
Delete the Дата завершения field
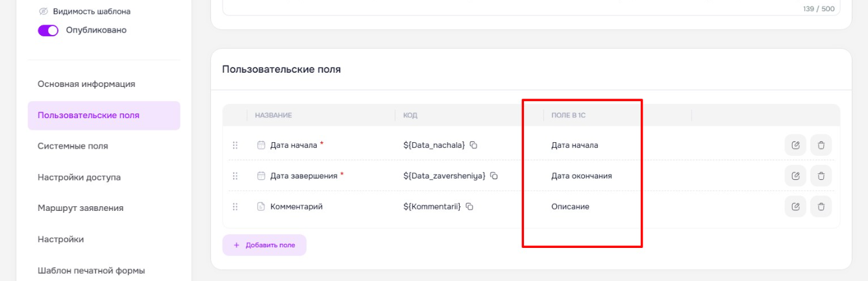click(821, 176)
